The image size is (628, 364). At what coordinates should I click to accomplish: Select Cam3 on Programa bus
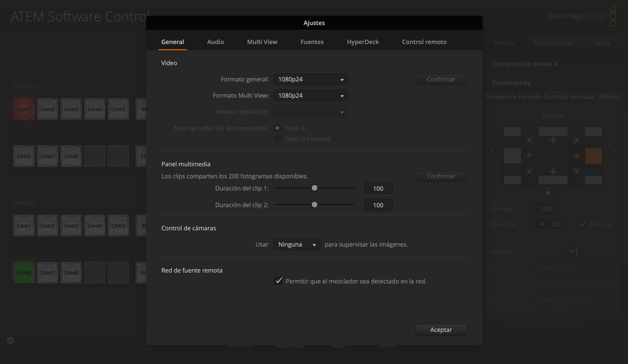click(x=71, y=109)
